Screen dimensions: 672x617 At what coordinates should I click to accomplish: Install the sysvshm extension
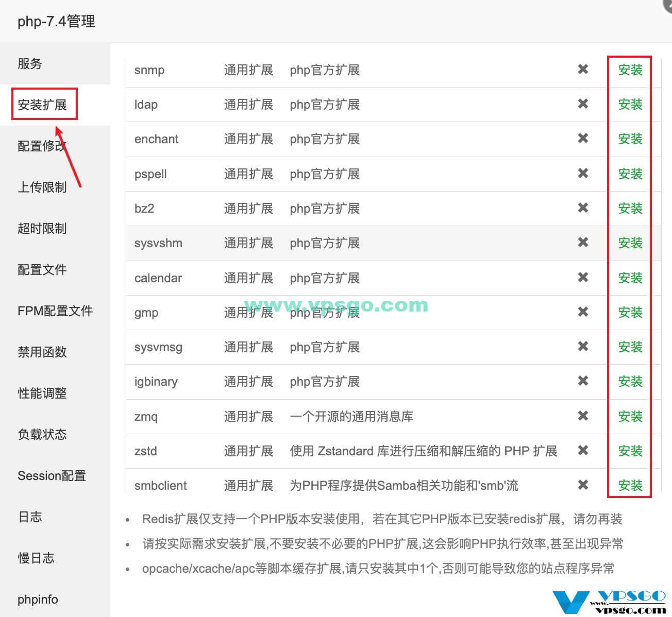coord(630,243)
